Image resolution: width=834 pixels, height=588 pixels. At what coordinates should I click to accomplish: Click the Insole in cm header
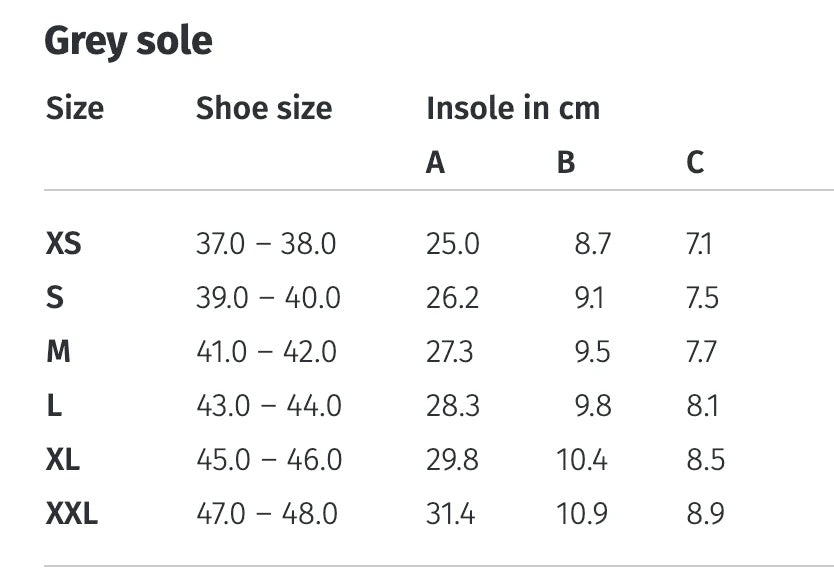[513, 108]
